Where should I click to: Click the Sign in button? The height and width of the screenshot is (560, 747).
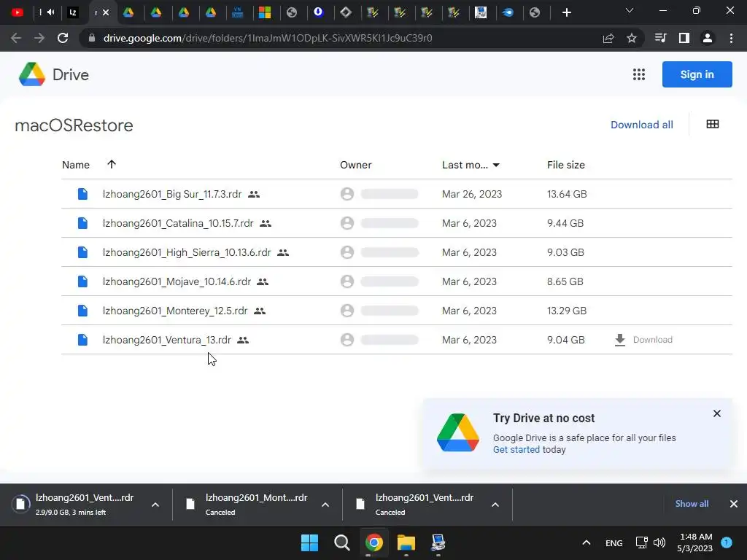click(x=697, y=74)
